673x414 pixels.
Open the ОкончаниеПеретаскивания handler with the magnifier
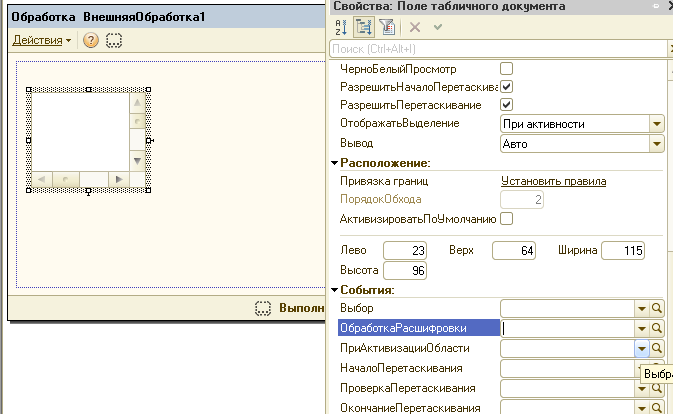coord(657,408)
